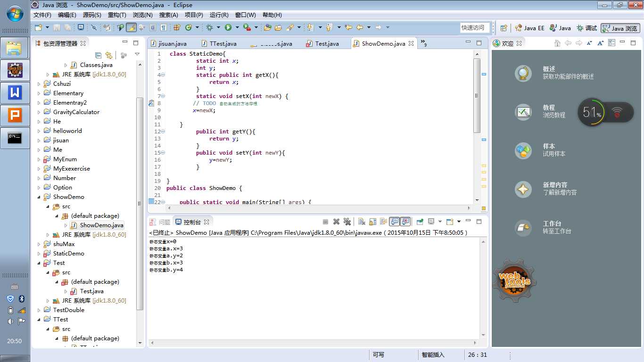The width and height of the screenshot is (644, 362).
Task: Collapse the ShowDemo project tree
Action: [39, 197]
